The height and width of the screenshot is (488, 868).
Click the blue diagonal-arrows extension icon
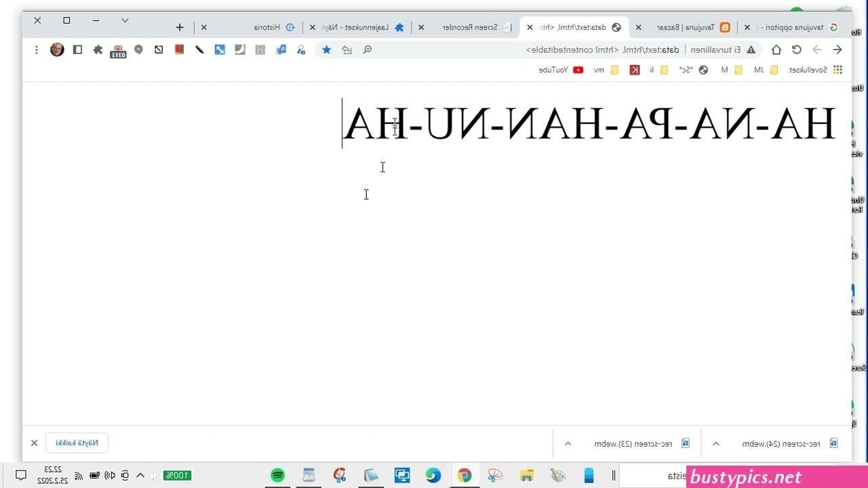[x=220, y=49]
